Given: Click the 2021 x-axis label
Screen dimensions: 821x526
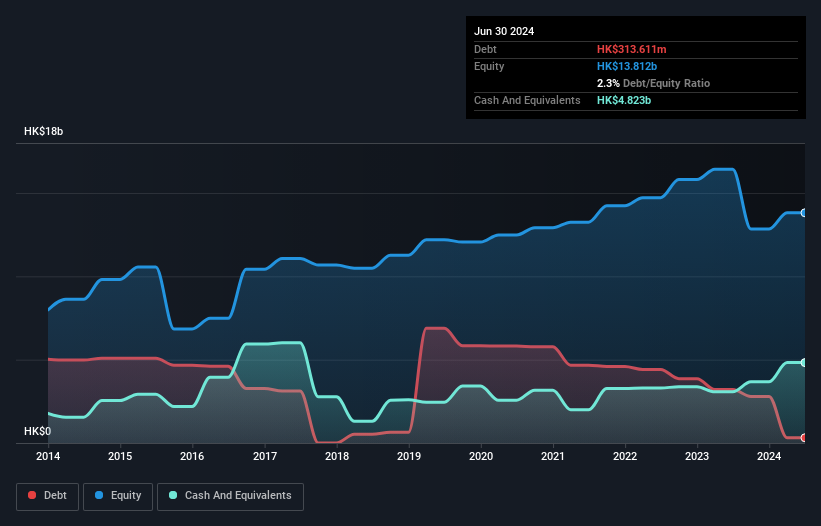Looking at the screenshot, I should pyautogui.click(x=553, y=456).
